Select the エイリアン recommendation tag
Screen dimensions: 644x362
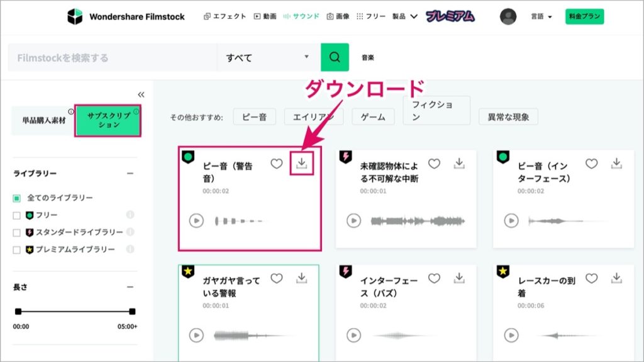click(x=313, y=117)
